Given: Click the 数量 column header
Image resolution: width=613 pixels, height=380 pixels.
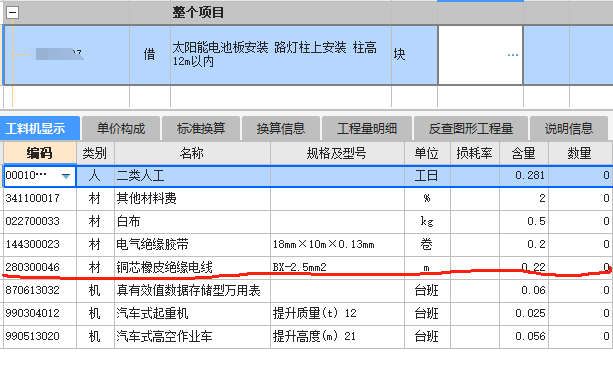Looking at the screenshot, I should click(x=580, y=153).
